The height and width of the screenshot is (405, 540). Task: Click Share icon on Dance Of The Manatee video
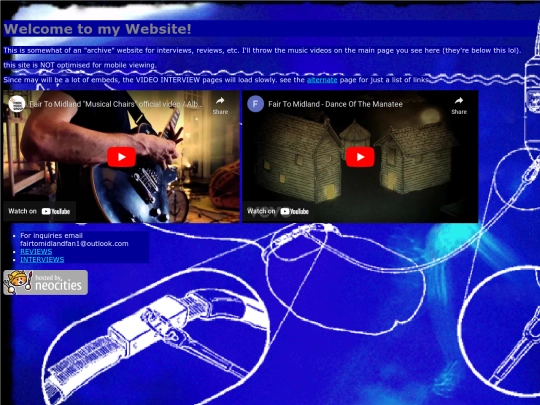[x=459, y=105]
